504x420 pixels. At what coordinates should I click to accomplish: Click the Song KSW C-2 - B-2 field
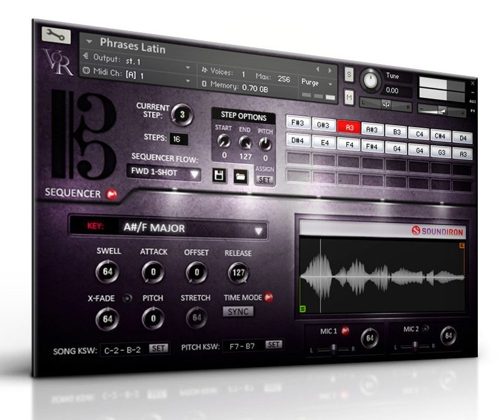[124, 350]
